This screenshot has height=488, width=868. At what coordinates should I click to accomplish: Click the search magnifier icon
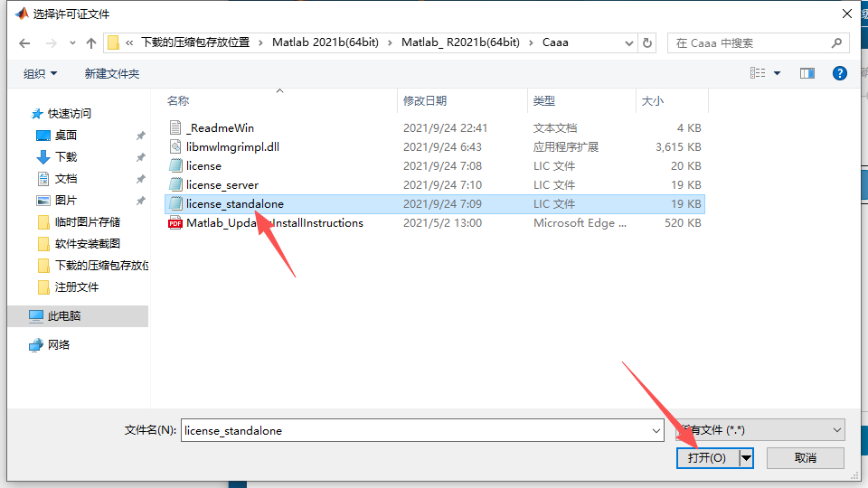[836, 42]
